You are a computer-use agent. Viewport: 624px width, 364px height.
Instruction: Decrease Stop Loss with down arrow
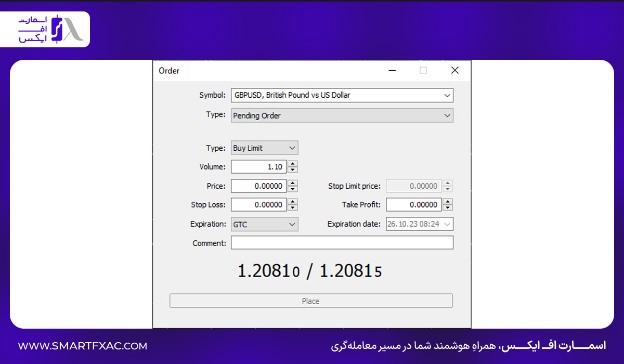pos(293,208)
